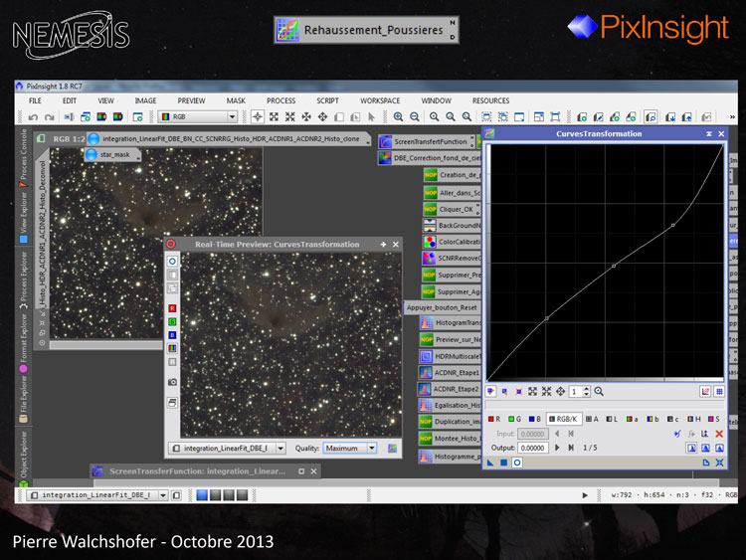Select the Duplication_im process icon
746x560 pixels.
click(x=450, y=422)
